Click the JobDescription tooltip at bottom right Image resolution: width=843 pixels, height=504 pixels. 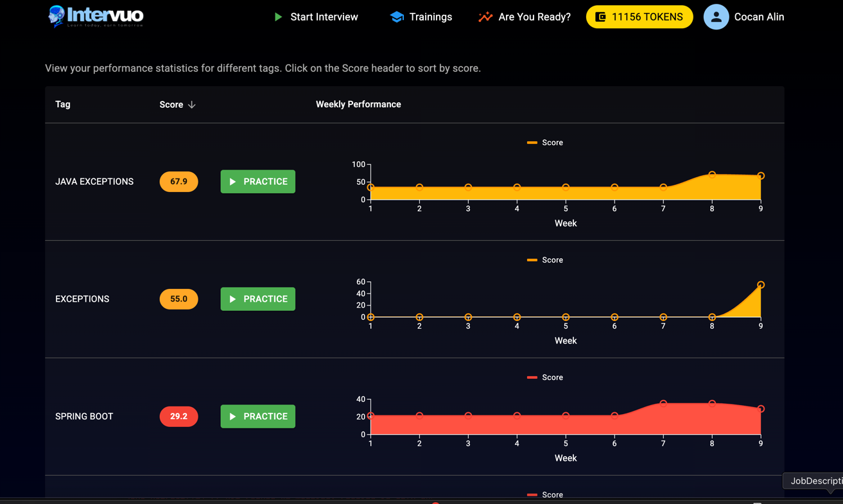[815, 481]
